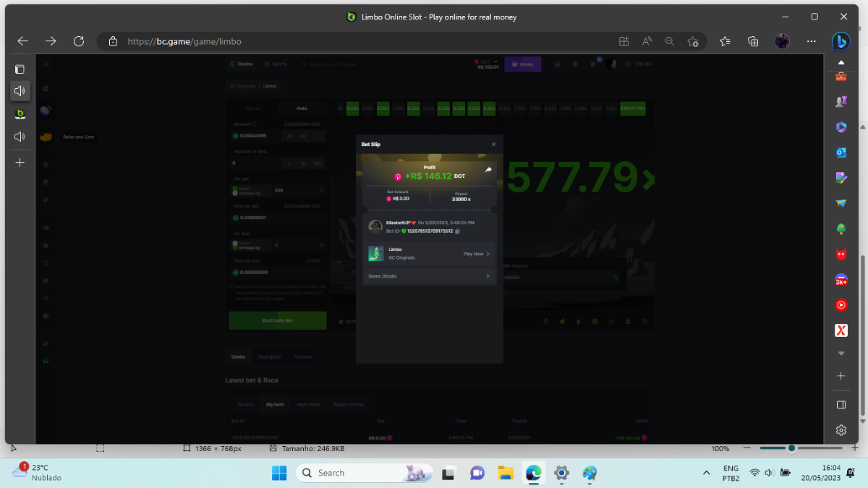Copy the Bet ID number

coord(457,231)
